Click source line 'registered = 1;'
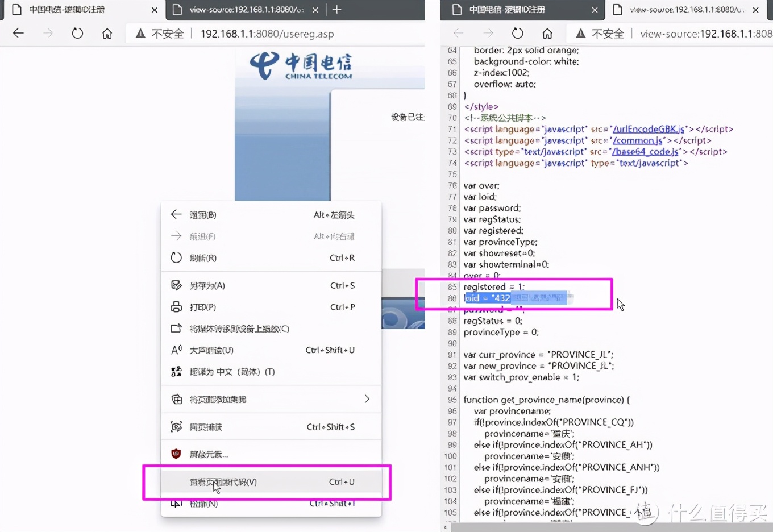 coord(494,287)
